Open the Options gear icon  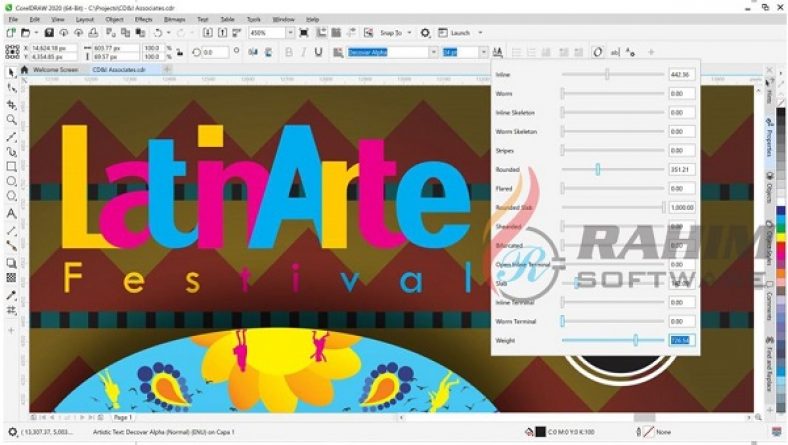[x=425, y=33]
